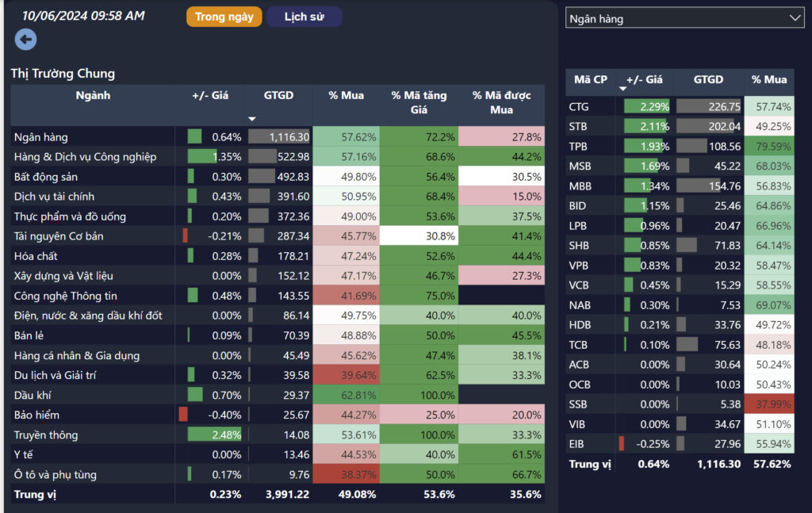This screenshot has width=812, height=513.
Task: Select the EIB stock code
Action: tap(577, 444)
